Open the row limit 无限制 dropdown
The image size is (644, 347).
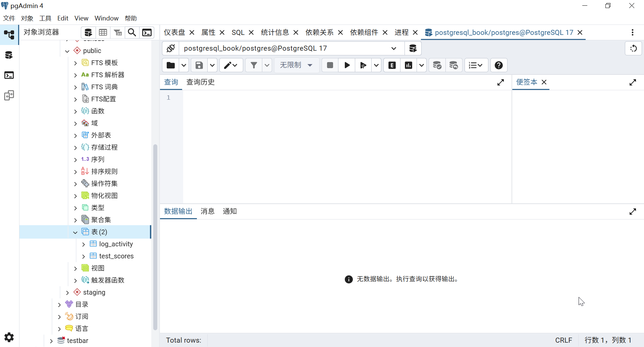coord(296,65)
